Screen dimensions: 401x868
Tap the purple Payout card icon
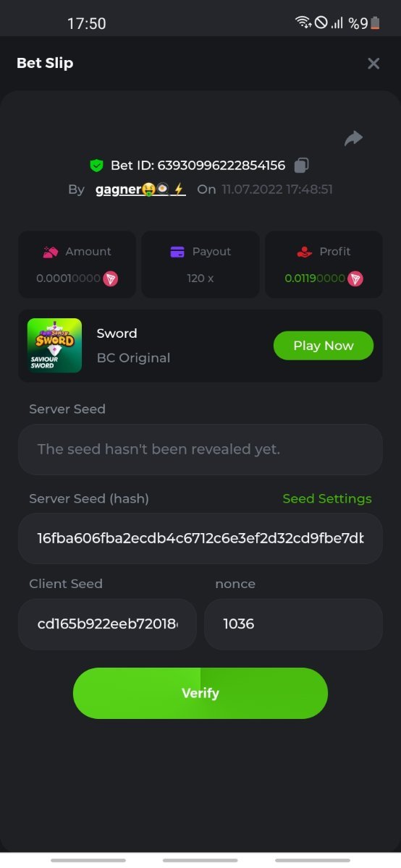coord(177,252)
